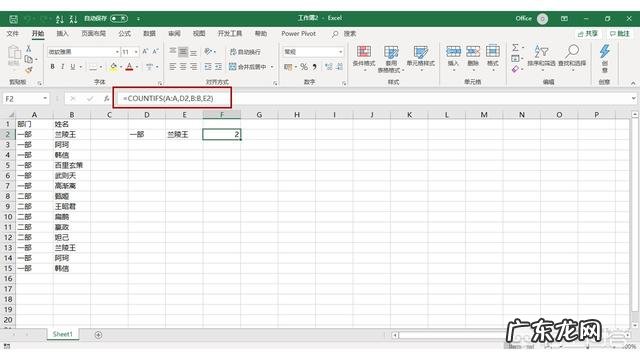Image resolution: width=640 pixels, height=360 pixels.
Task: Toggle Italic formatting
Action: (x=62, y=66)
